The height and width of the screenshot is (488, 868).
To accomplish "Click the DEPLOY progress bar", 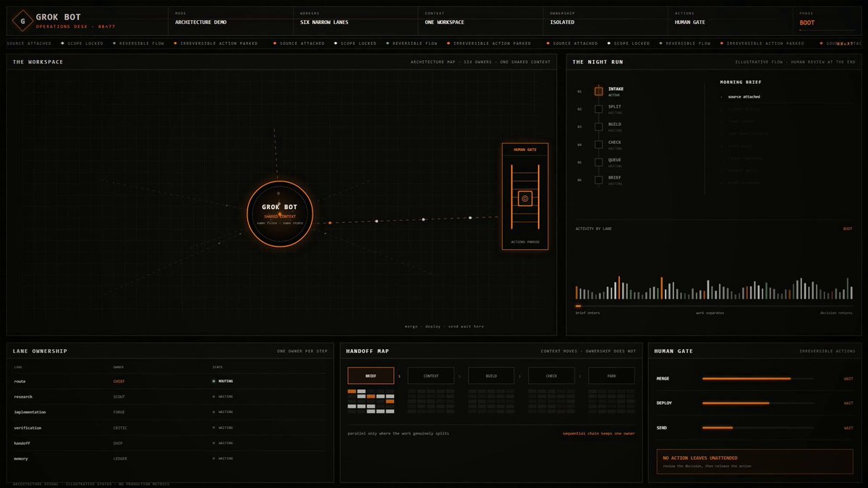I will [x=757, y=403].
